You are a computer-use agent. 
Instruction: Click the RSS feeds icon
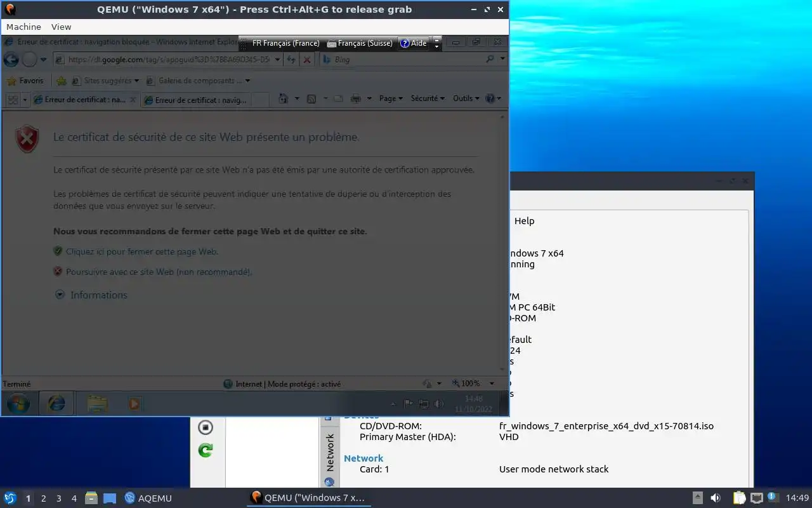pos(311,98)
